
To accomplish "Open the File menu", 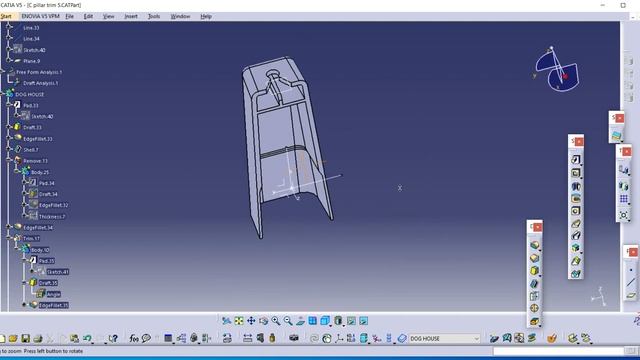I will pos(70,16).
